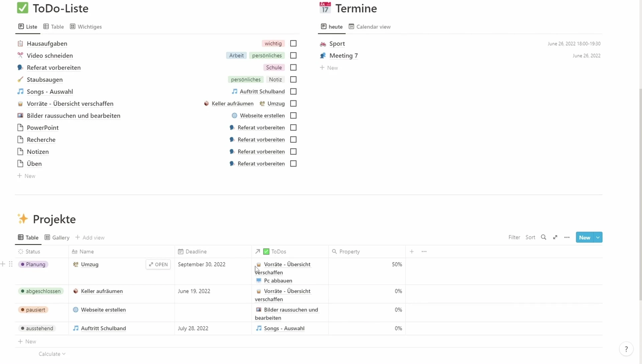Open the Umzug page with OPEN button
The width and height of the screenshot is (642, 364).
(x=158, y=264)
